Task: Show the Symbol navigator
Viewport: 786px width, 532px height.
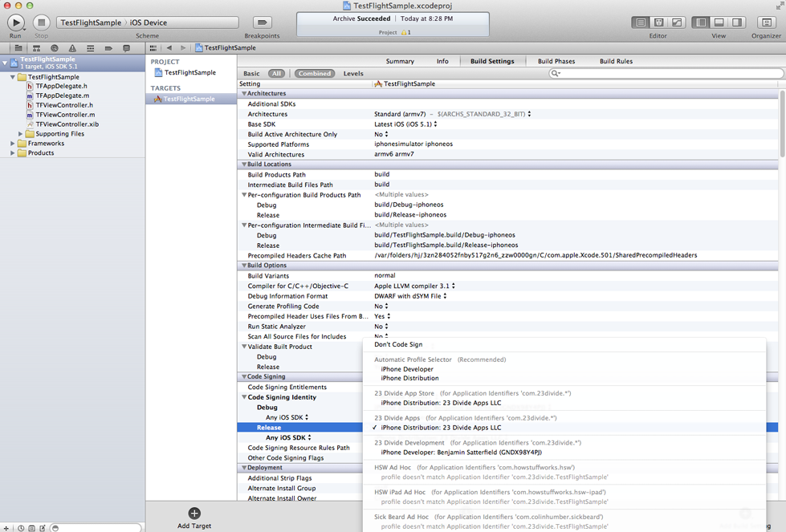Action: tap(37, 48)
